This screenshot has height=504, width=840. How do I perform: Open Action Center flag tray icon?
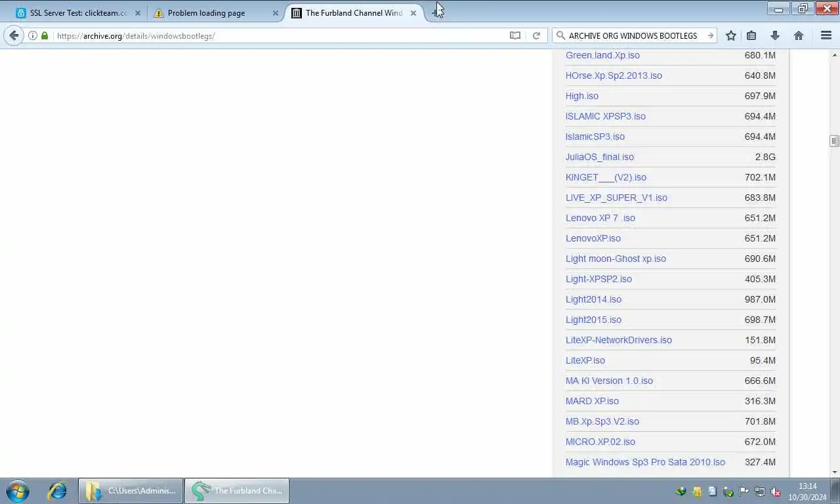click(x=744, y=492)
